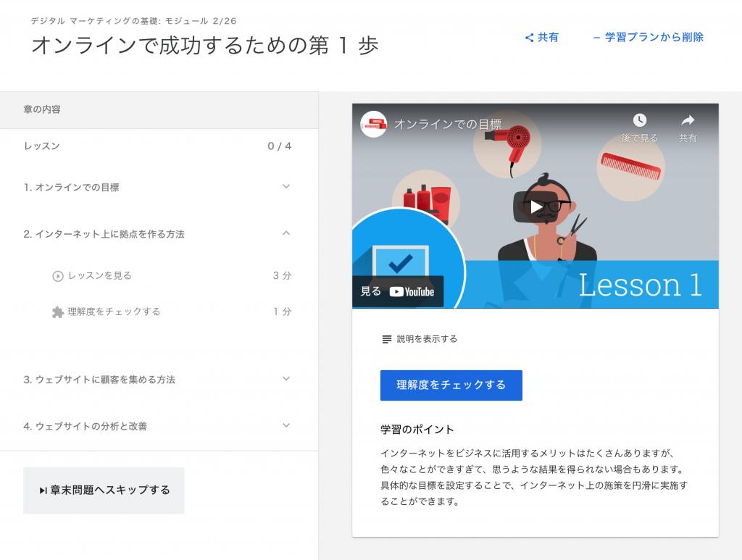Viewport: 742px width, 560px height.
Task: Click the Watch Later clock icon
Action: pos(639,120)
